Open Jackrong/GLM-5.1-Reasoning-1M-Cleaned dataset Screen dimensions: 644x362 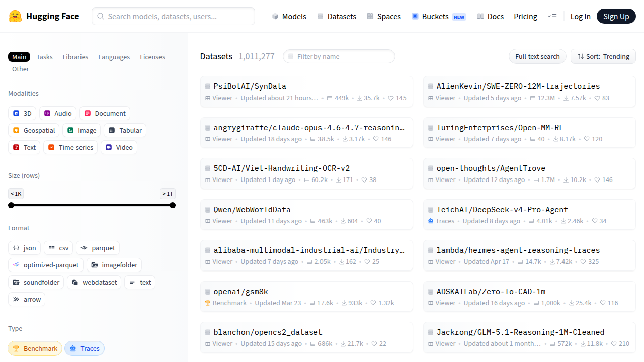click(x=529, y=337)
